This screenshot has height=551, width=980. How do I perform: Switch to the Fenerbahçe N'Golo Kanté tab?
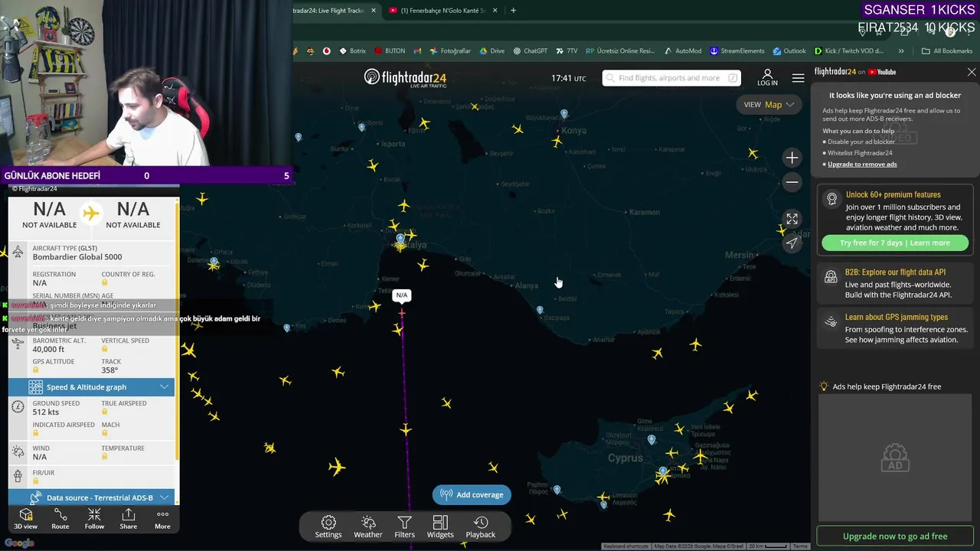pyautogui.click(x=444, y=11)
